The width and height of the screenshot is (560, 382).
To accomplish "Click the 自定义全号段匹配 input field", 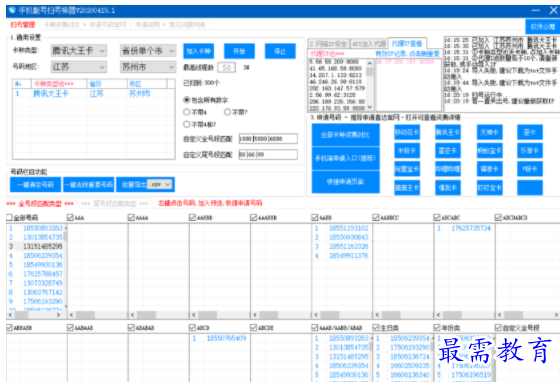I will pos(268,139).
